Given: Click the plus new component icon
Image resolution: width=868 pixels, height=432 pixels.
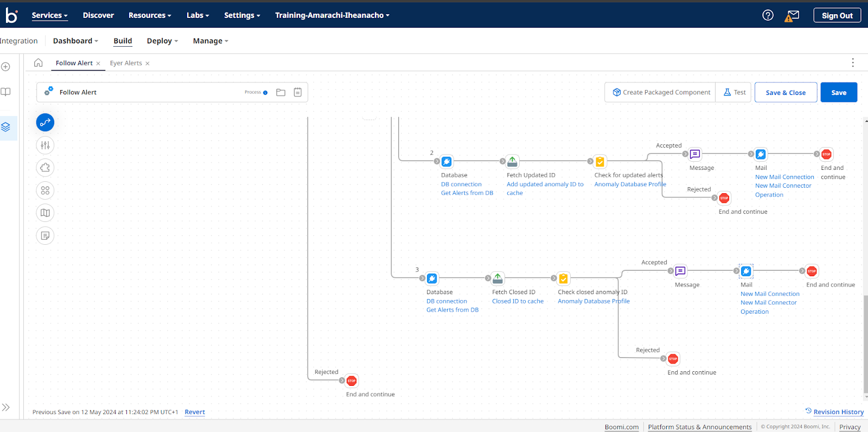Looking at the screenshot, I should [6, 67].
